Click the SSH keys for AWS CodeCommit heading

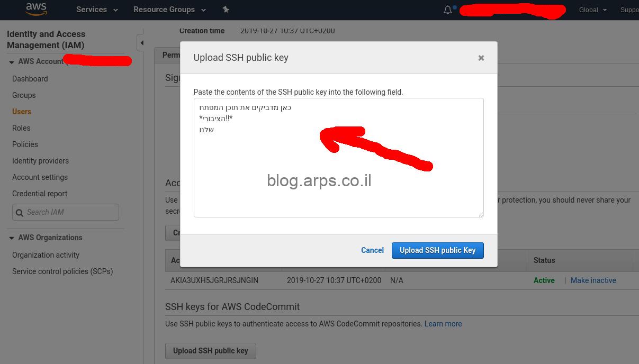coord(232,307)
